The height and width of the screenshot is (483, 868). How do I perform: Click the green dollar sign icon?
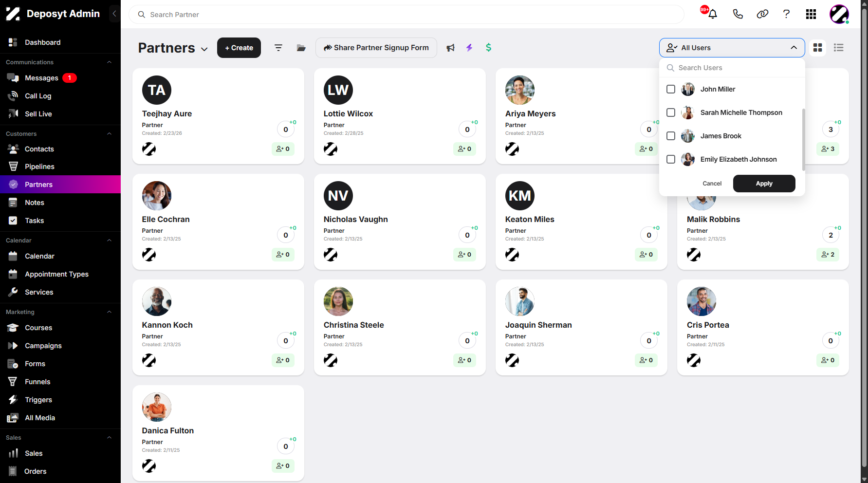click(488, 48)
